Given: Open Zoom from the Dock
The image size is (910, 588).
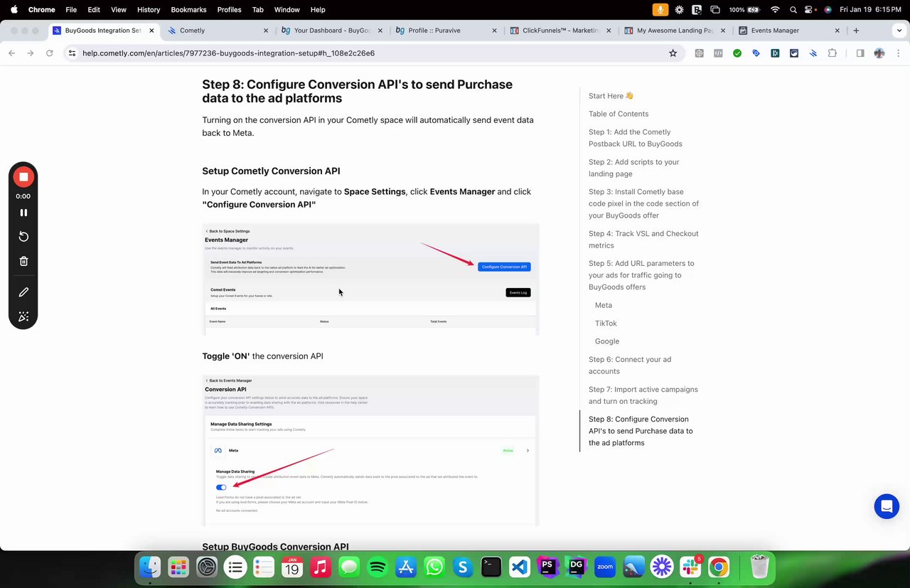Looking at the screenshot, I should [x=605, y=567].
